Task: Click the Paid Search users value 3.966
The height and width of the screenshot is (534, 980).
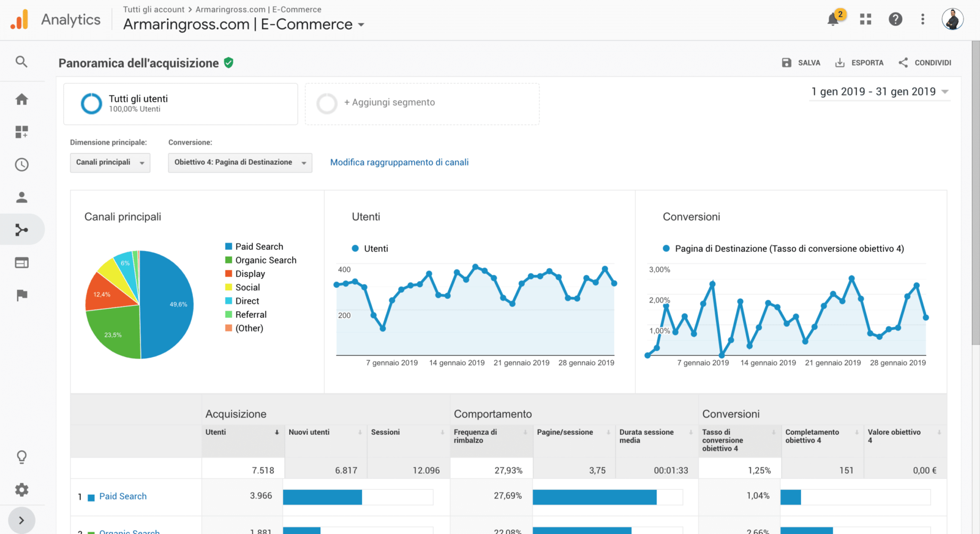Action: 261,496
